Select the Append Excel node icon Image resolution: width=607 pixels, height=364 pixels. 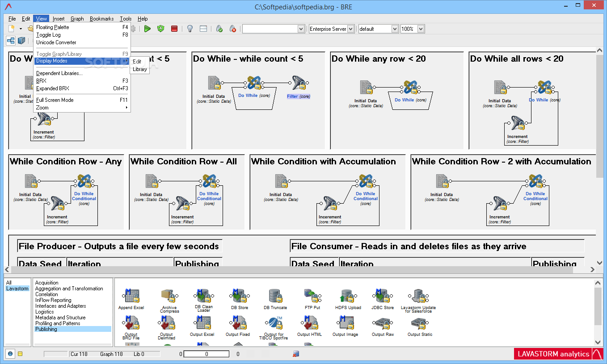[x=131, y=296]
